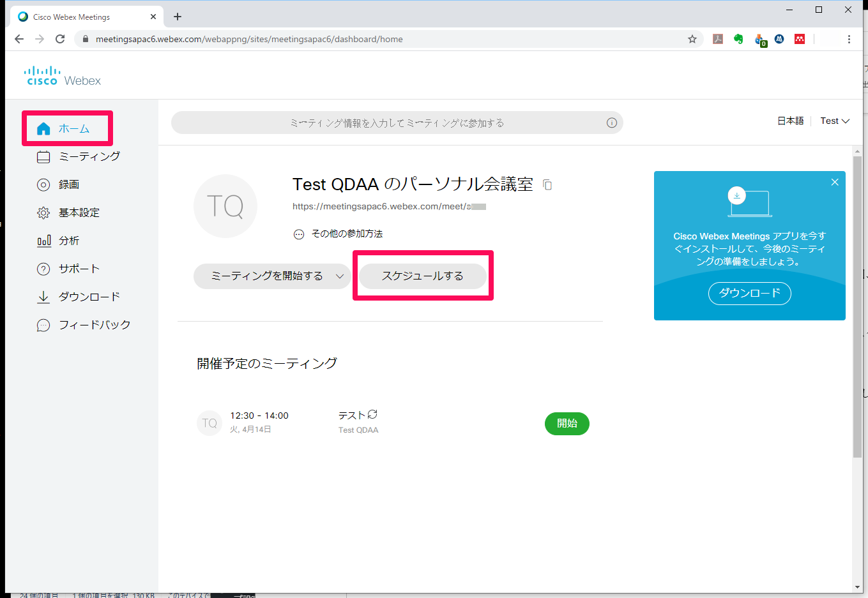Click the scrollbar down arrow

click(x=857, y=587)
